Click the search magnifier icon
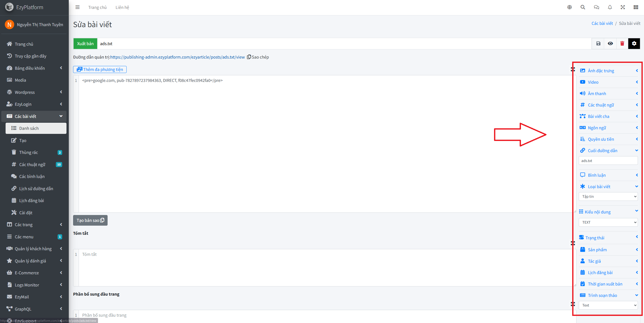Screen dimensions: 644x323 pos(583,7)
